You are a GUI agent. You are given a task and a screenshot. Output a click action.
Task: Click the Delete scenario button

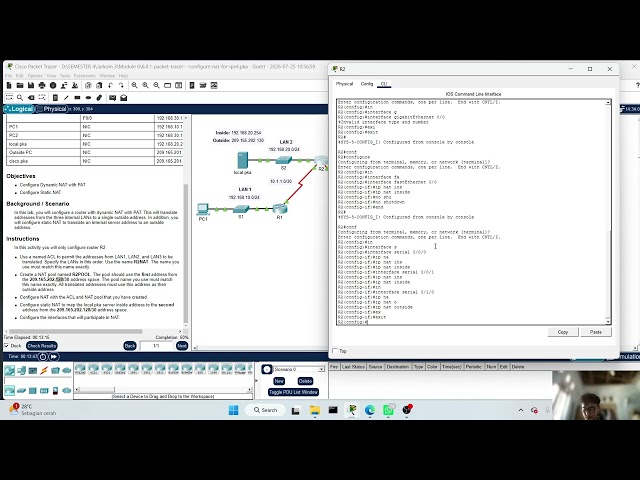(x=305, y=381)
